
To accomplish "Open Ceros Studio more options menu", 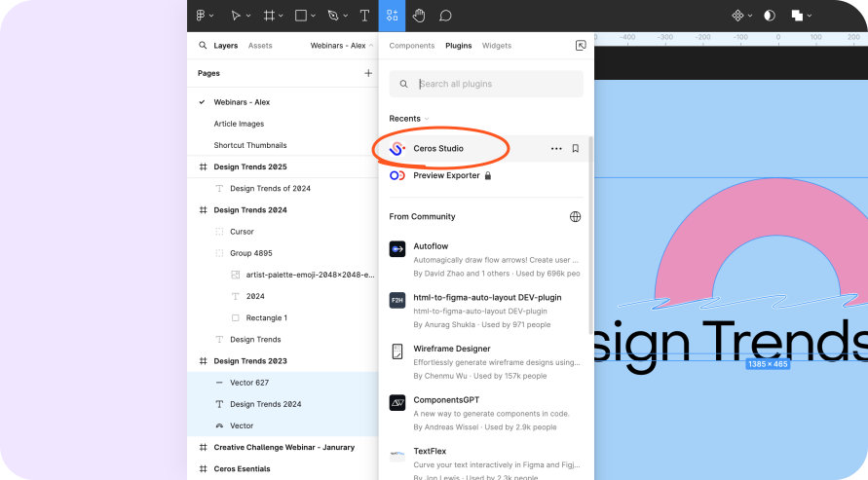I will pos(556,148).
